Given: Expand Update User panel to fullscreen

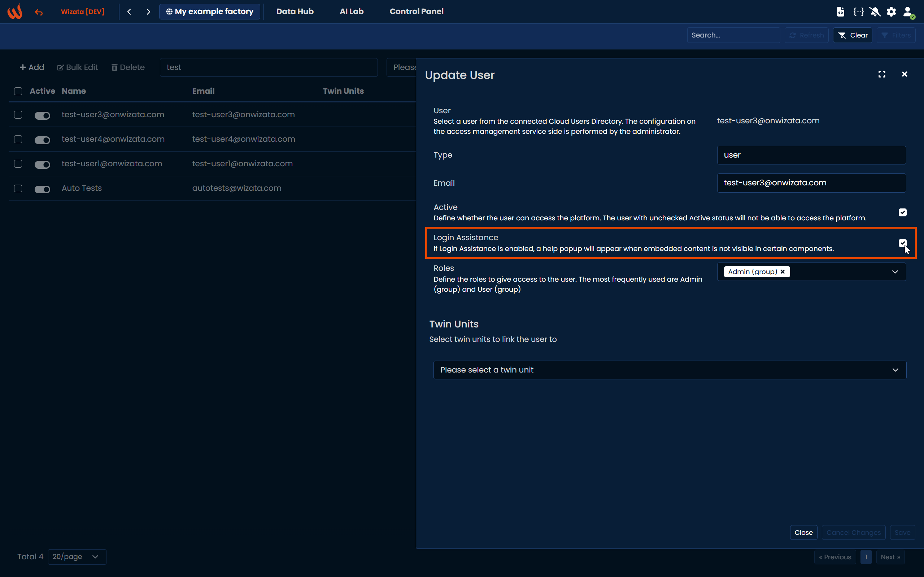Looking at the screenshot, I should [x=882, y=74].
